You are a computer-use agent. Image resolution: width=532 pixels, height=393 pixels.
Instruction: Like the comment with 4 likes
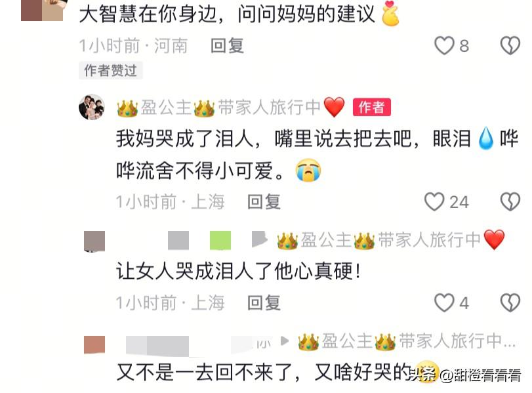click(x=445, y=302)
